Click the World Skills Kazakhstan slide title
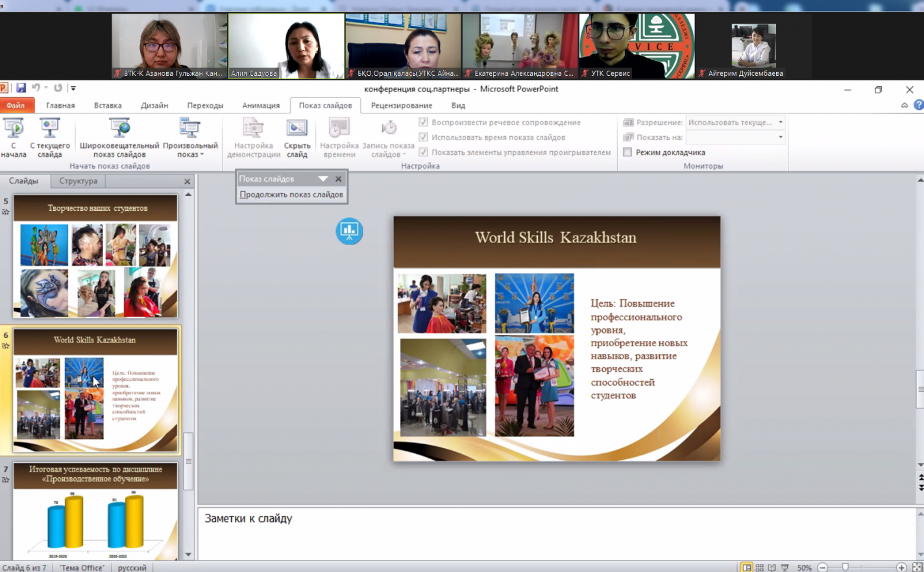Image resolution: width=924 pixels, height=572 pixels. click(555, 237)
